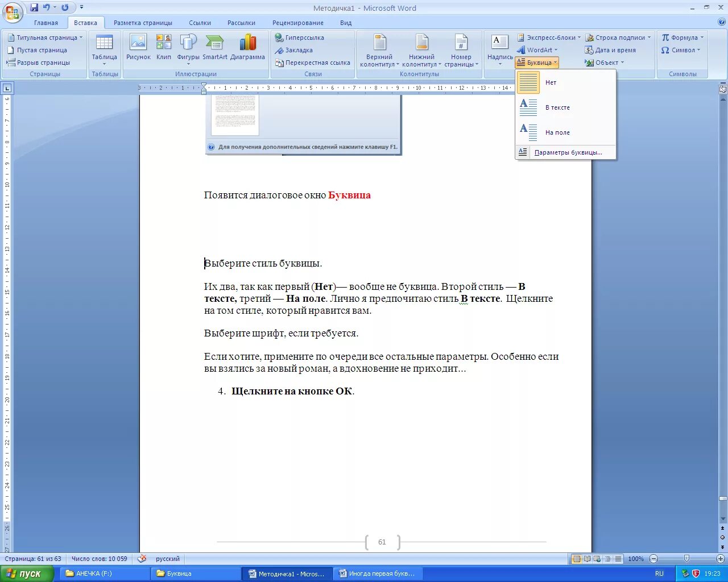
Task: Open word count via Число слов: 10 059
Action: 100,559
